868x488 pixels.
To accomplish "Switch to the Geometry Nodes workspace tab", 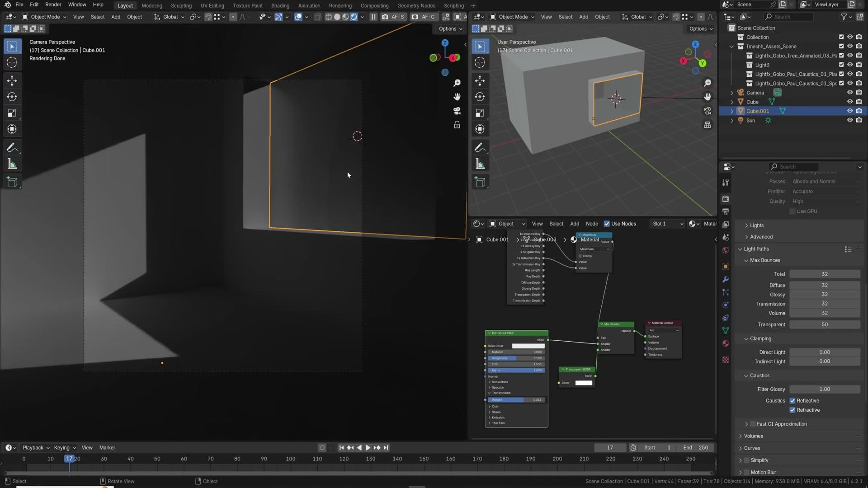I will (x=416, y=5).
